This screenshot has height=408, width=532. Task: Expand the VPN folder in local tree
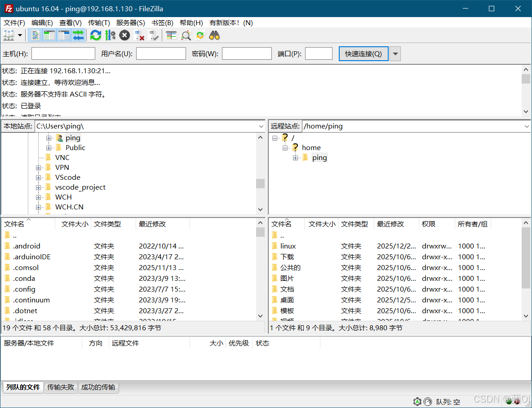pos(38,168)
